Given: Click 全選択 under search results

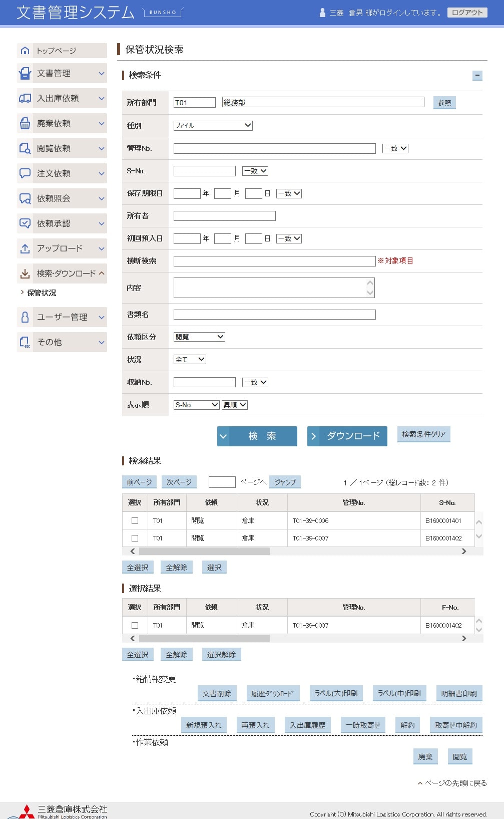Looking at the screenshot, I should pos(138,568).
